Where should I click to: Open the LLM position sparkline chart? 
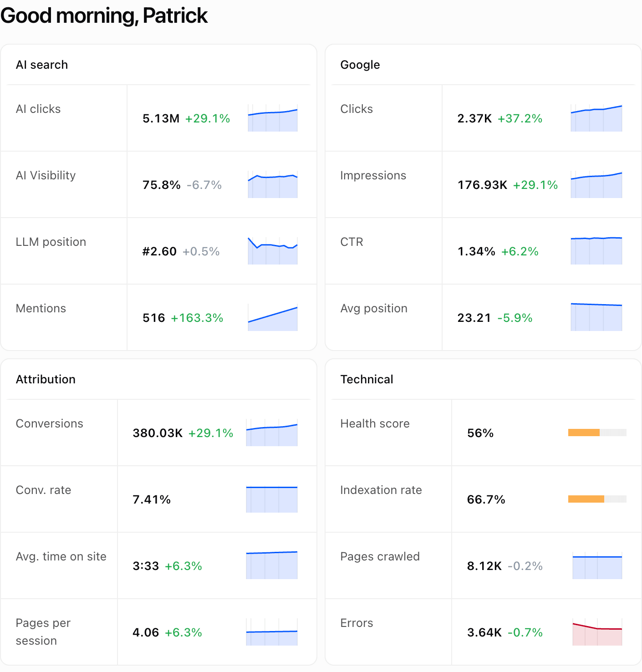[x=273, y=251]
